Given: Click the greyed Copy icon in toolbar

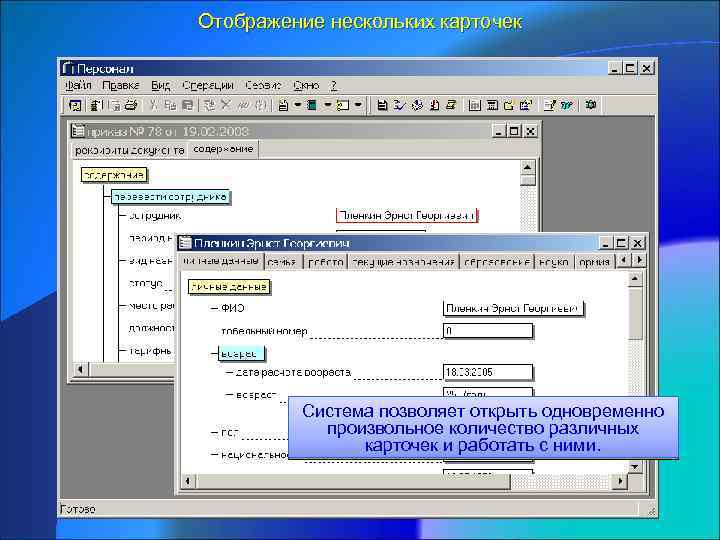Looking at the screenshot, I should (x=170, y=105).
